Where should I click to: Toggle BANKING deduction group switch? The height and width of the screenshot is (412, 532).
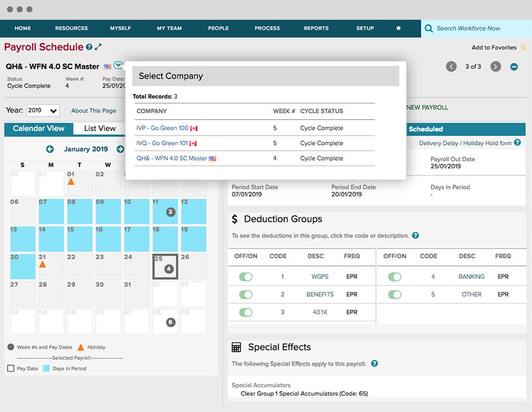point(395,276)
